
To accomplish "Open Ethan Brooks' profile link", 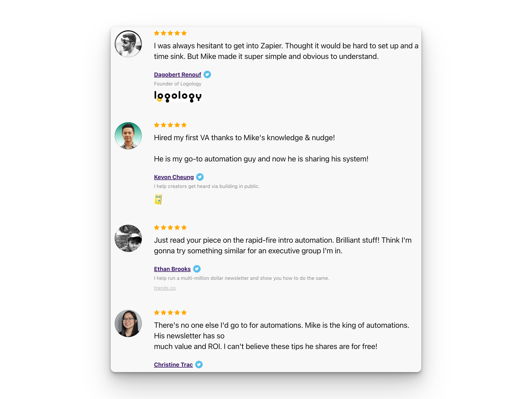I will click(x=172, y=269).
